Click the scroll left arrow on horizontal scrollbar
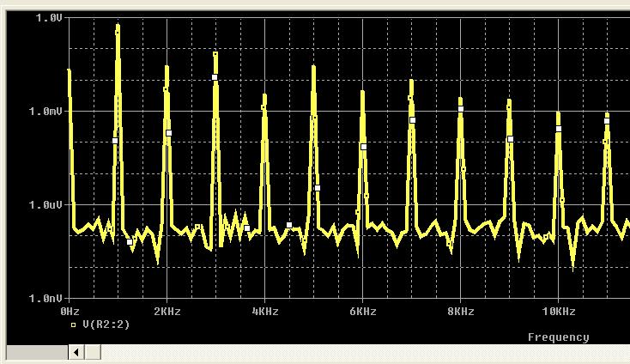This screenshot has width=630, height=364. point(76,352)
